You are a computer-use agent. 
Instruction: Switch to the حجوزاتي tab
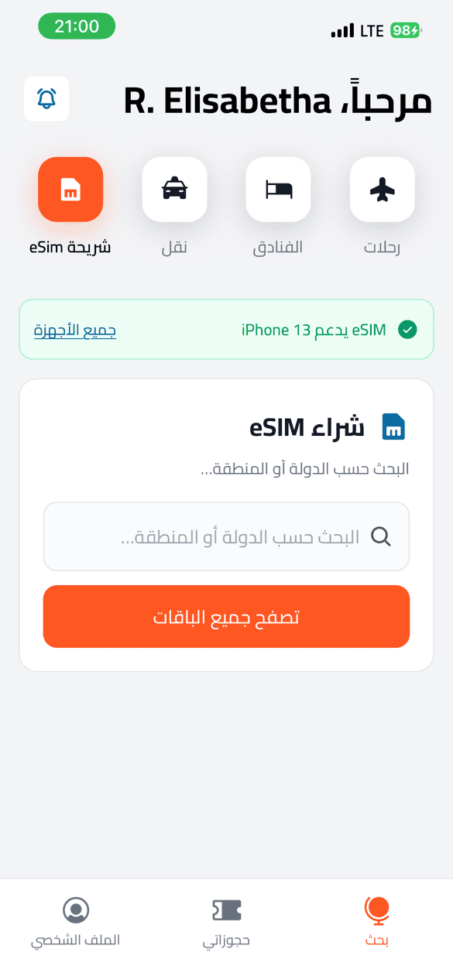(226, 921)
